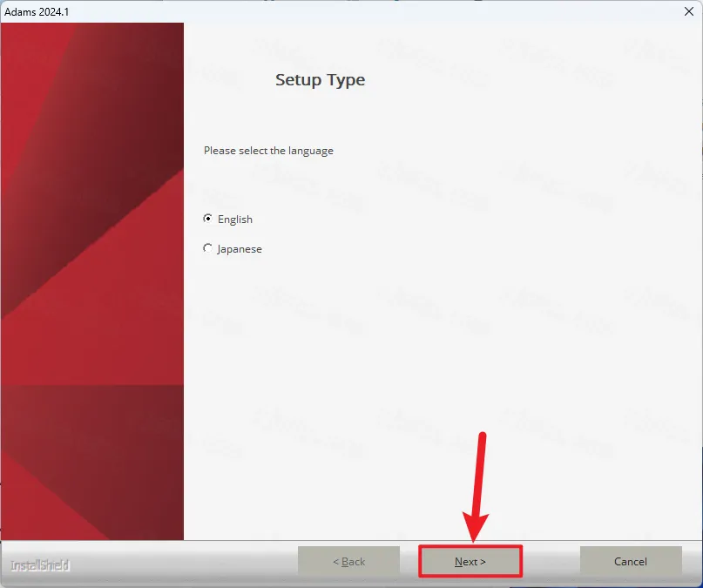The width and height of the screenshot is (703, 588).
Task: Click the Adams 2024.1 title bar text
Action: (x=37, y=11)
